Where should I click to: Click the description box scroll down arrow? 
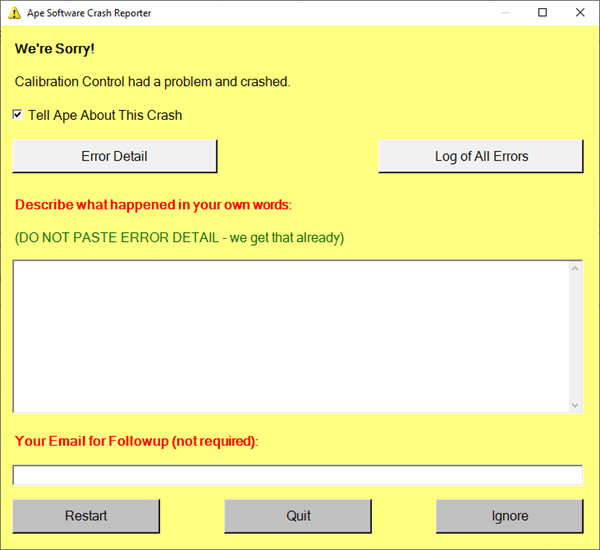coord(575,405)
